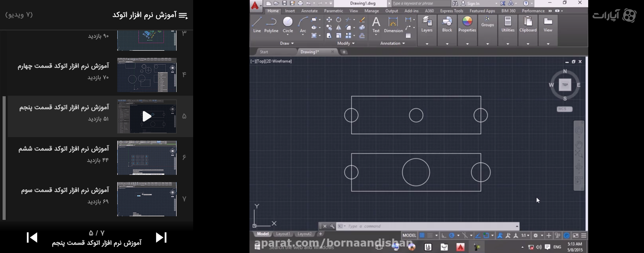Screen dimensions: 644x253
Task: Open the Properties color wheel panel
Action: [467, 25]
